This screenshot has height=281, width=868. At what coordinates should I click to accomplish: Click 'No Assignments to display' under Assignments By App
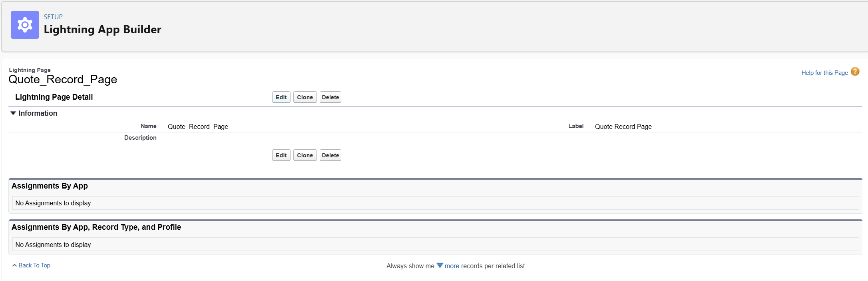pyautogui.click(x=53, y=203)
